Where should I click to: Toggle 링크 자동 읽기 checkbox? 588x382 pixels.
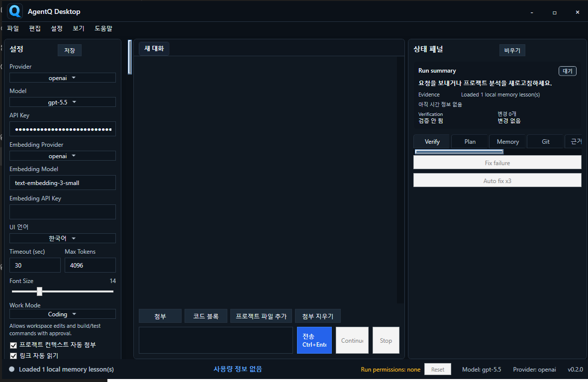[x=13, y=356]
